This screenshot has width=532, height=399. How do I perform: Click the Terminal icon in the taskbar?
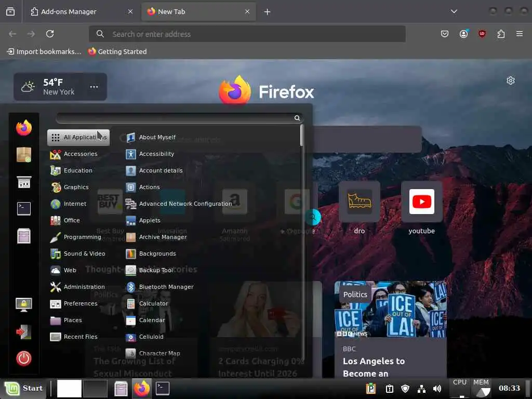tap(163, 388)
